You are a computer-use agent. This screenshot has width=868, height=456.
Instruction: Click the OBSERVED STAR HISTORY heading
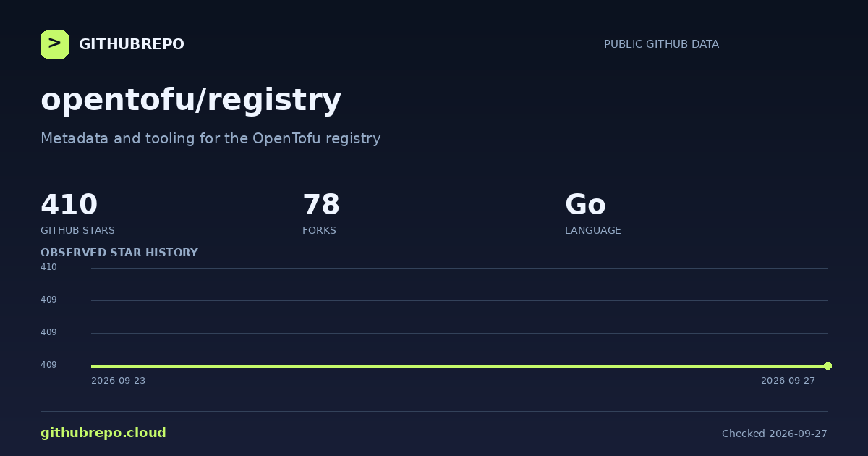coord(119,253)
